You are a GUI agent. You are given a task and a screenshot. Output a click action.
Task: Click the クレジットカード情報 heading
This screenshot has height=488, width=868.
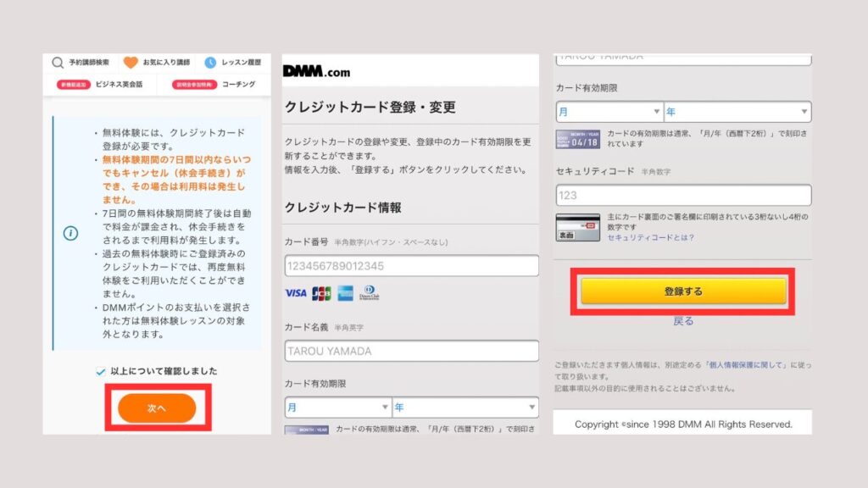[342, 208]
